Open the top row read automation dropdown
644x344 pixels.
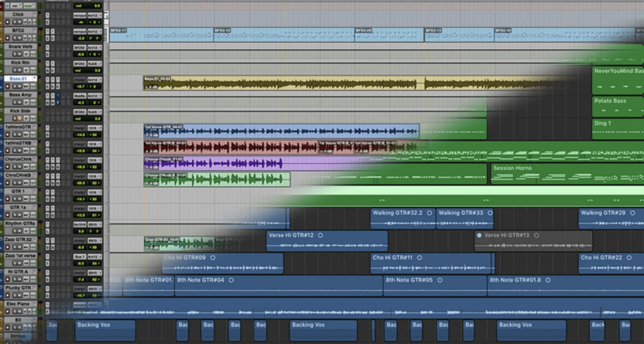coord(30,6)
